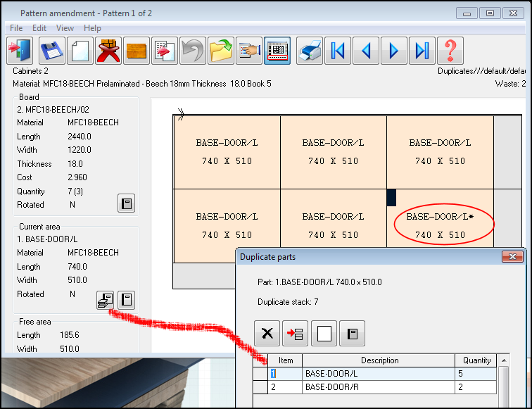Undo last change with curved arrow icon
The height and width of the screenshot is (409, 532).
[193, 51]
